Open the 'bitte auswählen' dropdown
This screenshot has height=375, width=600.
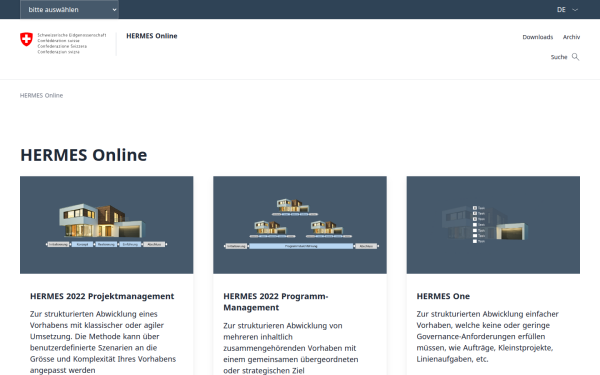69,10
